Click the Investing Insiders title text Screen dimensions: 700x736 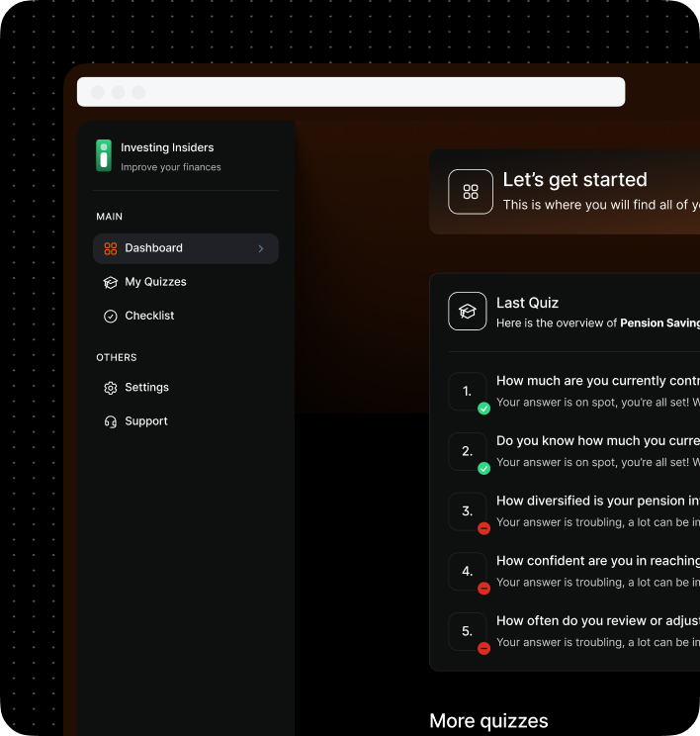[167, 147]
